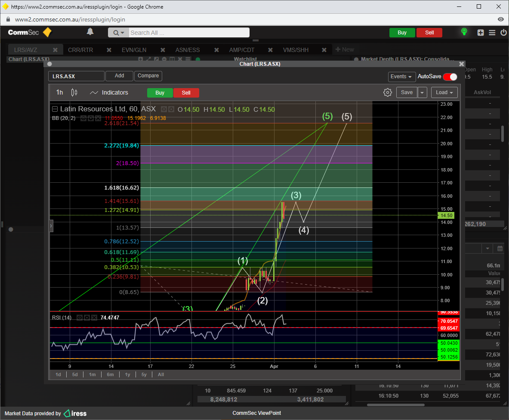The height and width of the screenshot is (420, 509).
Task: Open settings gear for RSI (14) indicator
Action: pos(86,318)
